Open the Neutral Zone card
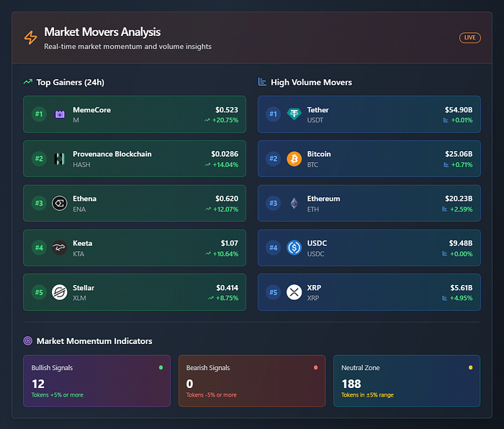This screenshot has width=504, height=429. 407,381
